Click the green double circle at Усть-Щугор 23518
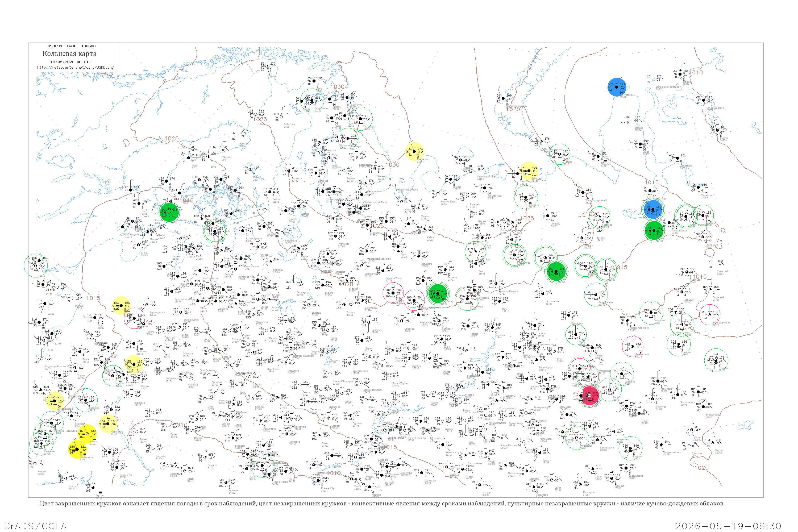798x532 pixels. tap(514, 255)
